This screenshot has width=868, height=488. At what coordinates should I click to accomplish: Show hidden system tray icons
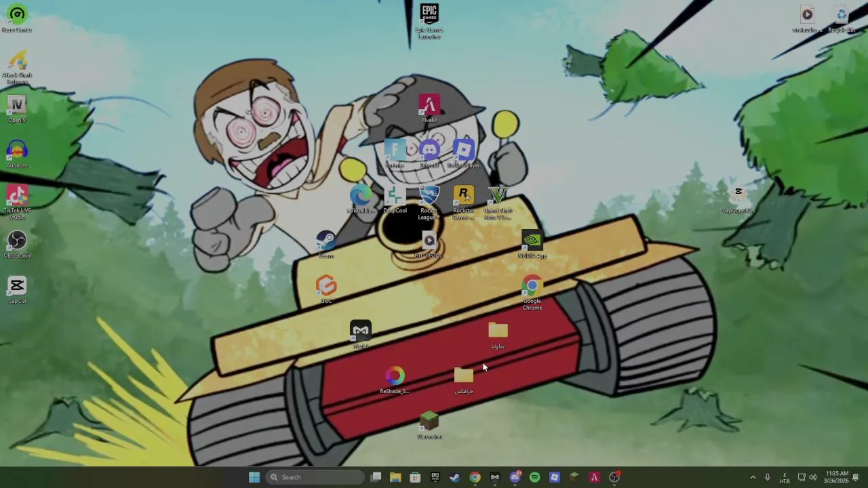753,477
